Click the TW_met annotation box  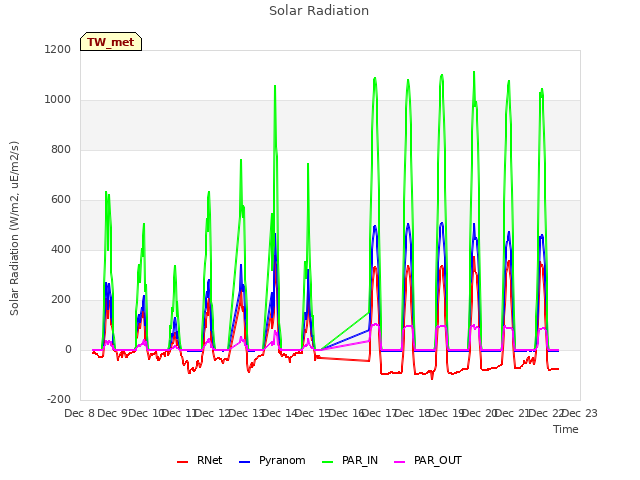point(111,42)
